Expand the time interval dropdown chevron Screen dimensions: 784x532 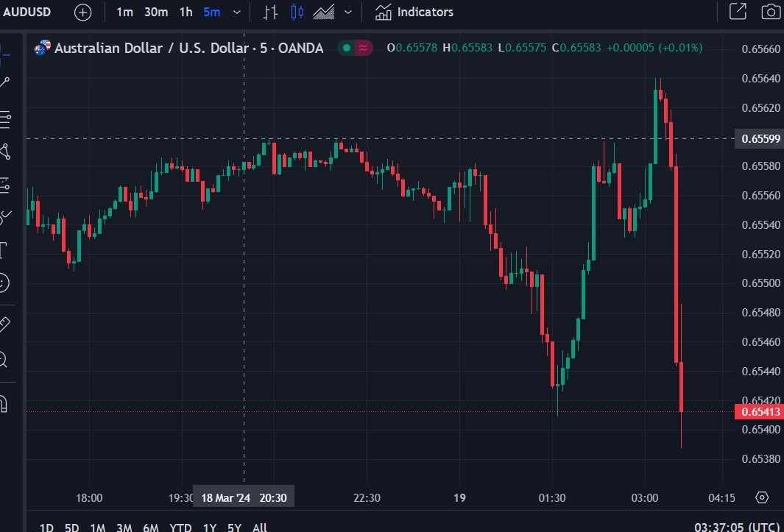pyautogui.click(x=238, y=12)
